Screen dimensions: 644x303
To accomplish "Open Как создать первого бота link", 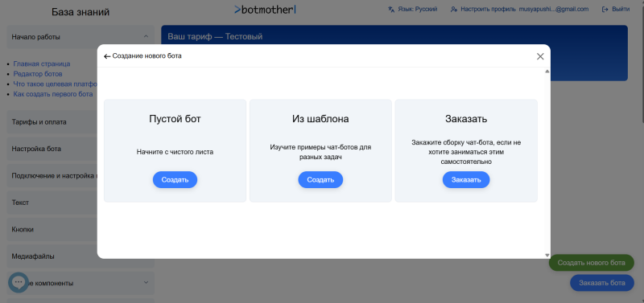I will [53, 94].
